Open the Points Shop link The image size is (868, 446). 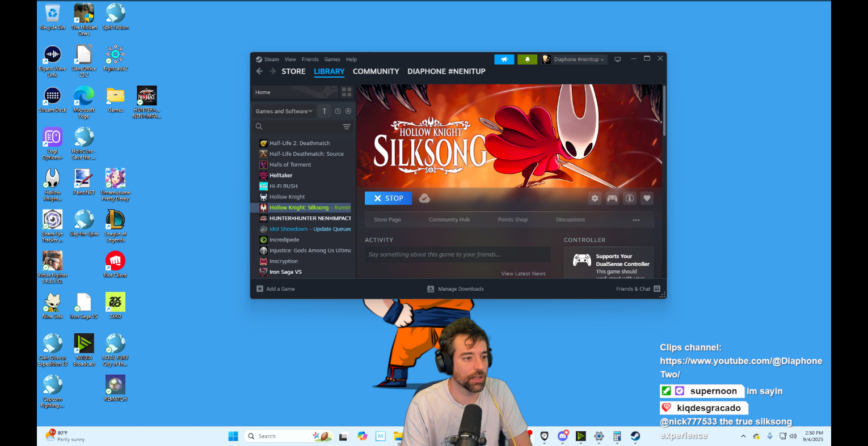click(x=513, y=220)
